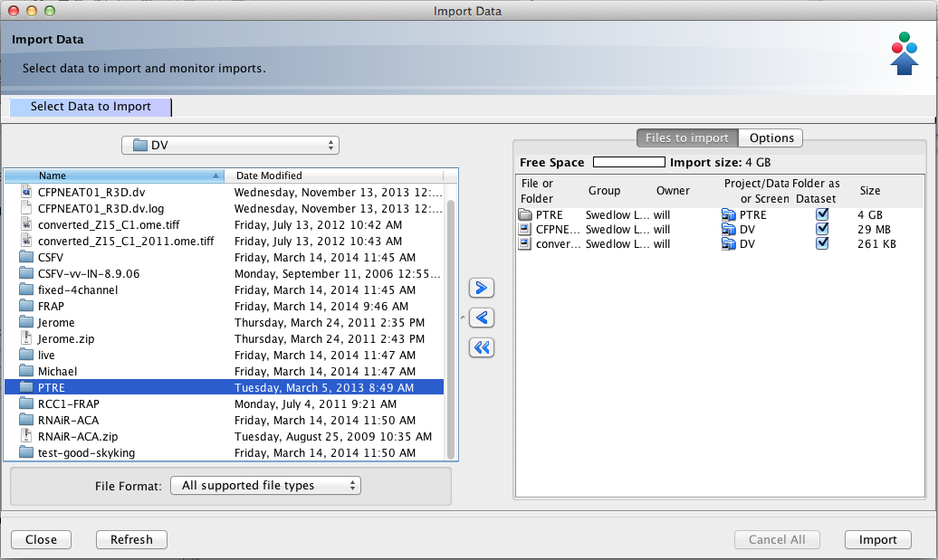Viewport: 938px width, 560px height.
Task: Click the add-to-queue right arrow button
Action: click(x=482, y=288)
